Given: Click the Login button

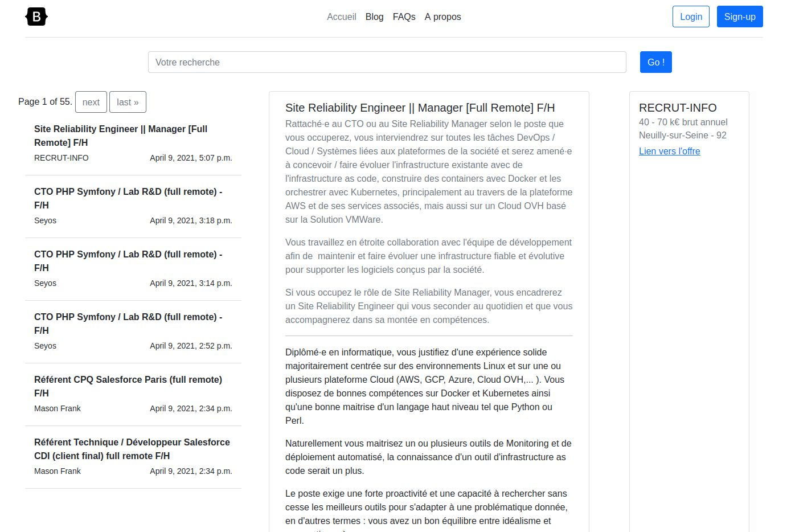Looking at the screenshot, I should coord(690,17).
